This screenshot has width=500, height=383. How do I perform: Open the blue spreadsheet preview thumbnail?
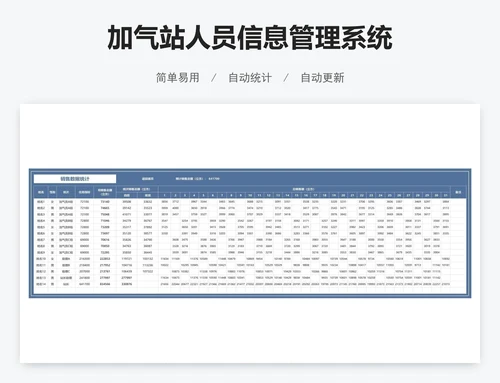pos(250,233)
